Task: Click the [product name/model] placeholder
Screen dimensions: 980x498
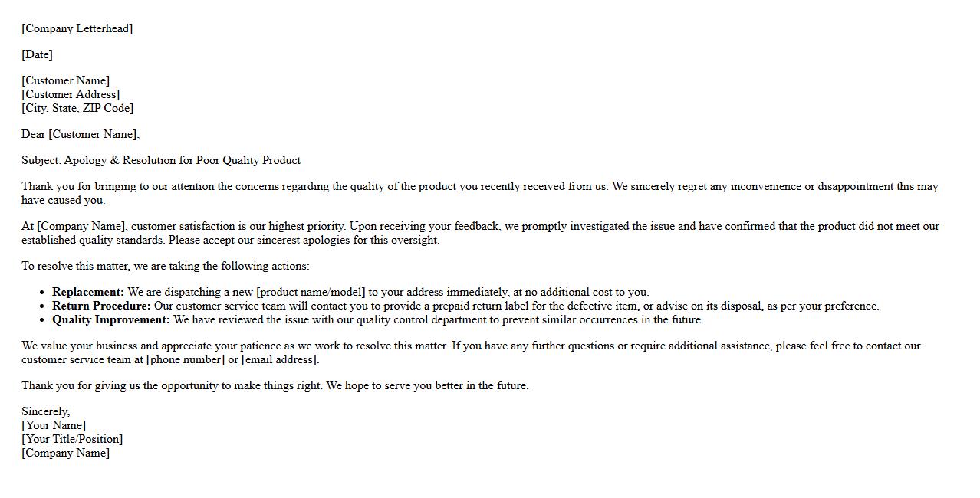Action: 311,292
